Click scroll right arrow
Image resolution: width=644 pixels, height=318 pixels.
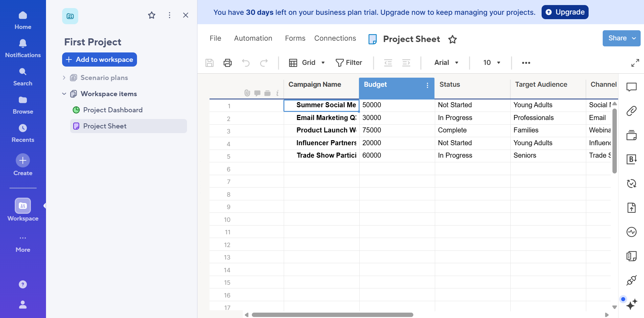607,315
